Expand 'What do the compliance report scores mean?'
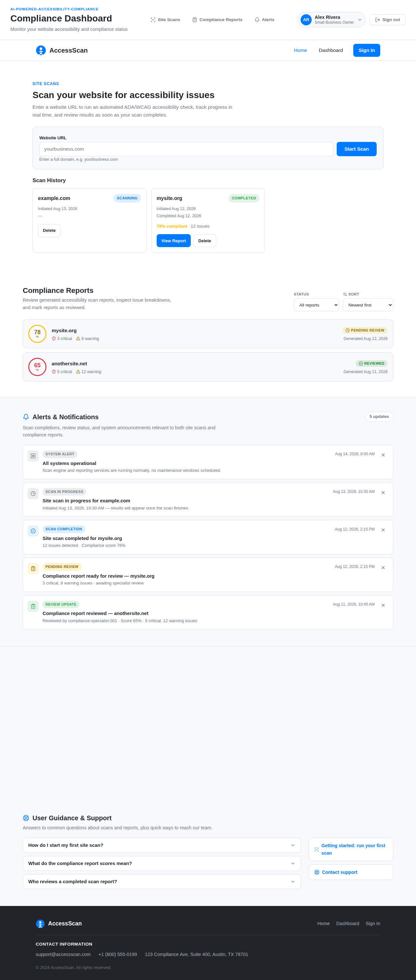Viewport: 416px width, 980px height. [162, 863]
